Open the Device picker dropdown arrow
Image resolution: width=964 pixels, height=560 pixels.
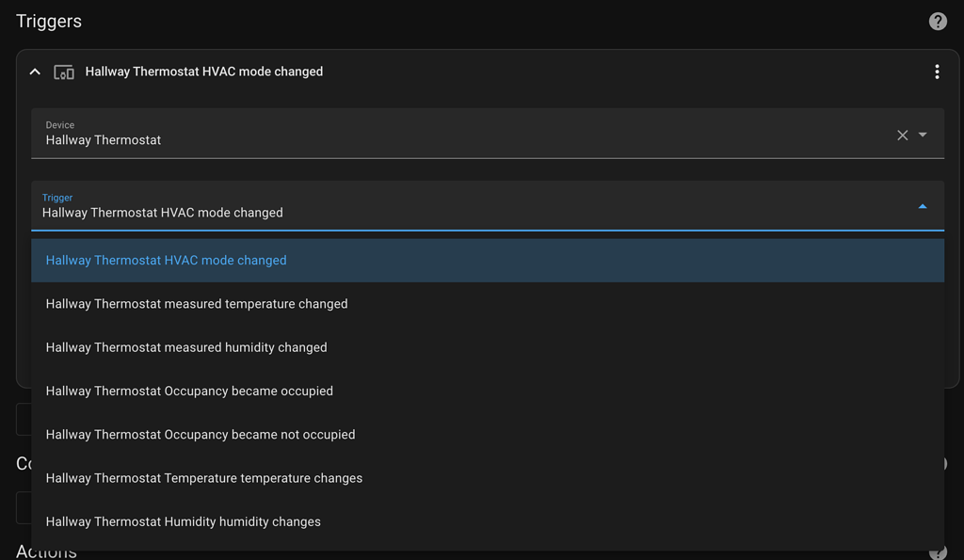(x=923, y=136)
